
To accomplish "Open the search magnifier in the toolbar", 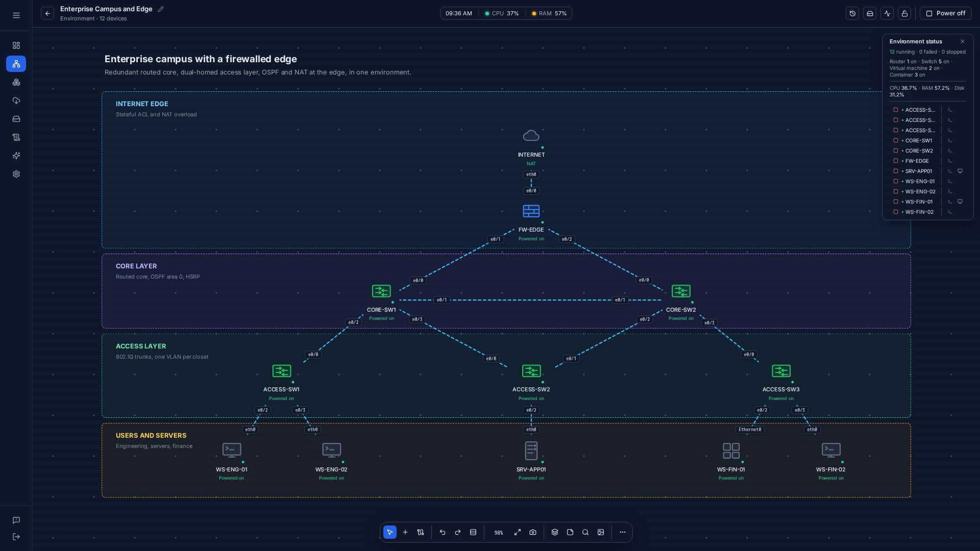I will tap(585, 533).
